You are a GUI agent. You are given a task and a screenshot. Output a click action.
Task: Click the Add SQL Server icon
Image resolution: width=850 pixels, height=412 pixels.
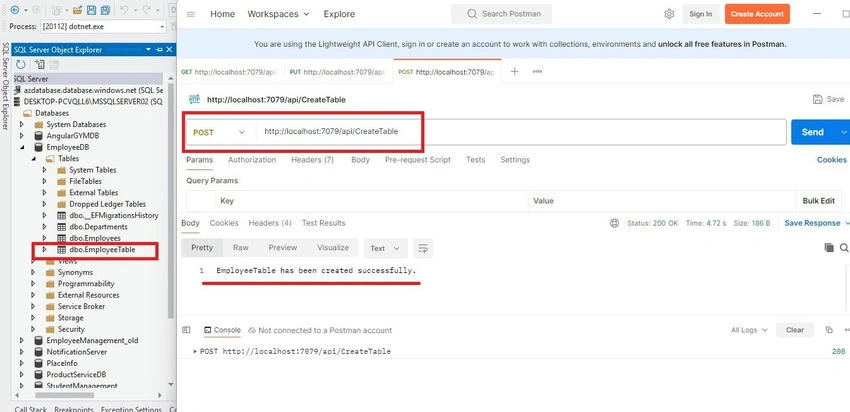pyautogui.click(x=40, y=65)
